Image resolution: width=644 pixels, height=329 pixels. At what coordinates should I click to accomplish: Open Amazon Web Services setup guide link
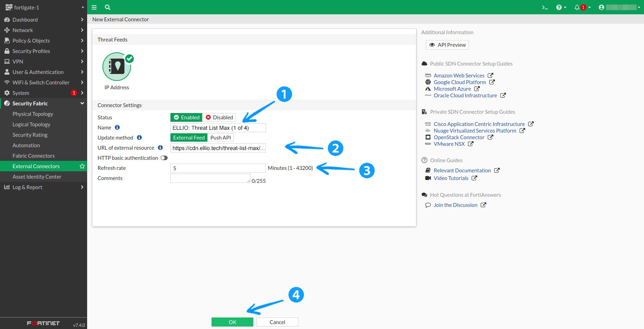point(459,76)
